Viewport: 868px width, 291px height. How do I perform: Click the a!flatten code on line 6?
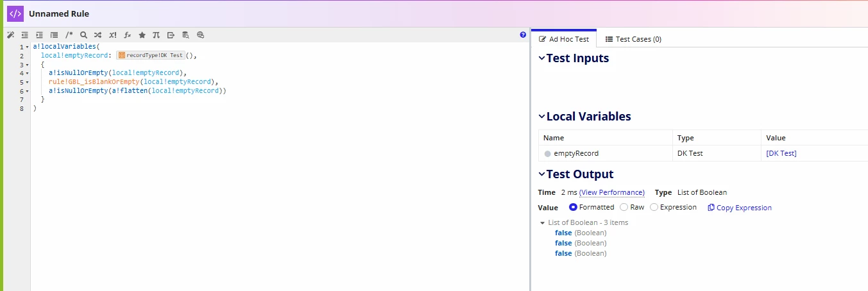pos(130,91)
